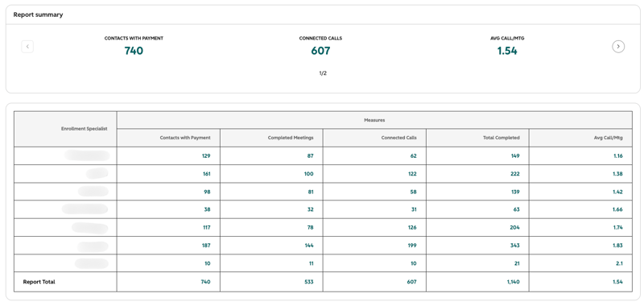The height and width of the screenshot is (306, 644).
Task: Select Avg Call/Mtg value 2.1
Action: [x=620, y=263]
